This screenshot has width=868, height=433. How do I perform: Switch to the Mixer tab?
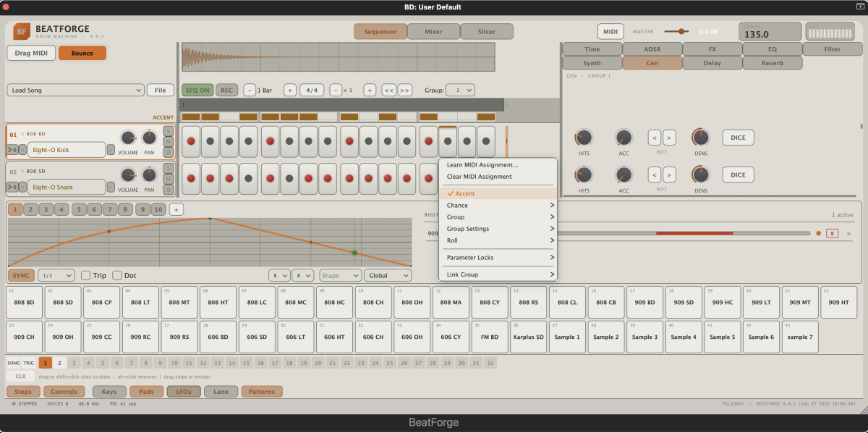[x=433, y=31]
